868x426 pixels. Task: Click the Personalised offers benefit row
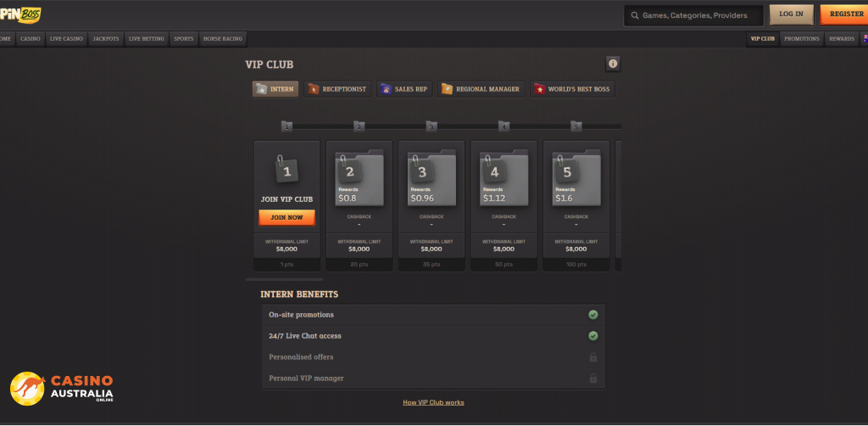(x=433, y=356)
